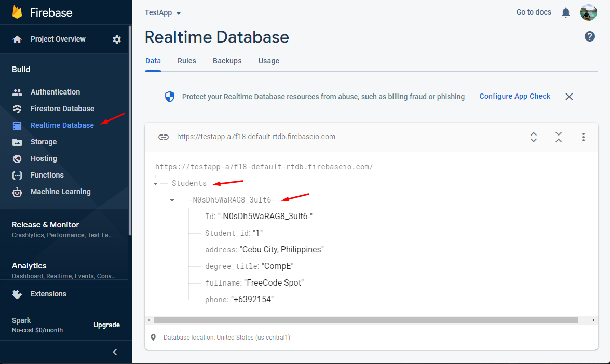Collapse all database nodes

(559, 137)
